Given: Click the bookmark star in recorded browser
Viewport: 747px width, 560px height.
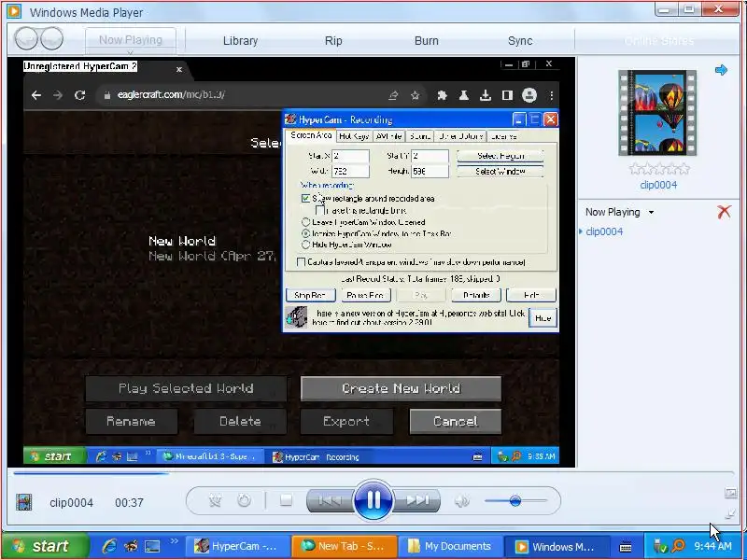Looking at the screenshot, I should pos(415,95).
